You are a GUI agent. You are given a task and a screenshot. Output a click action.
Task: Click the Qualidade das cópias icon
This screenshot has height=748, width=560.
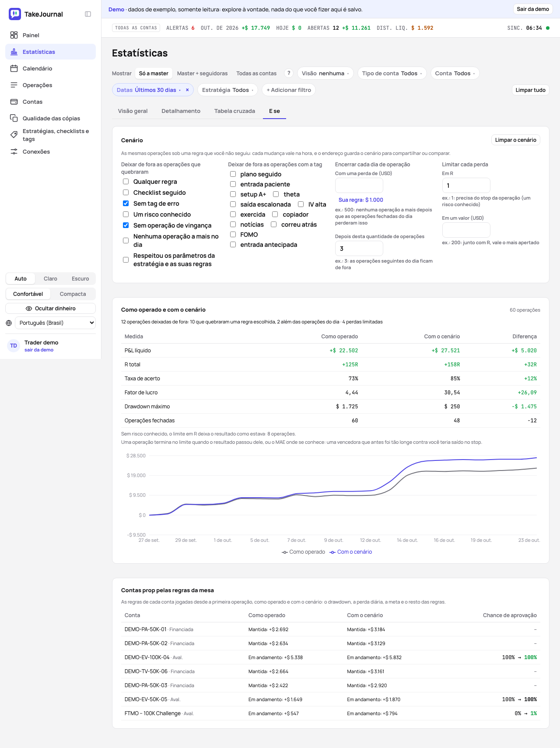[14, 118]
